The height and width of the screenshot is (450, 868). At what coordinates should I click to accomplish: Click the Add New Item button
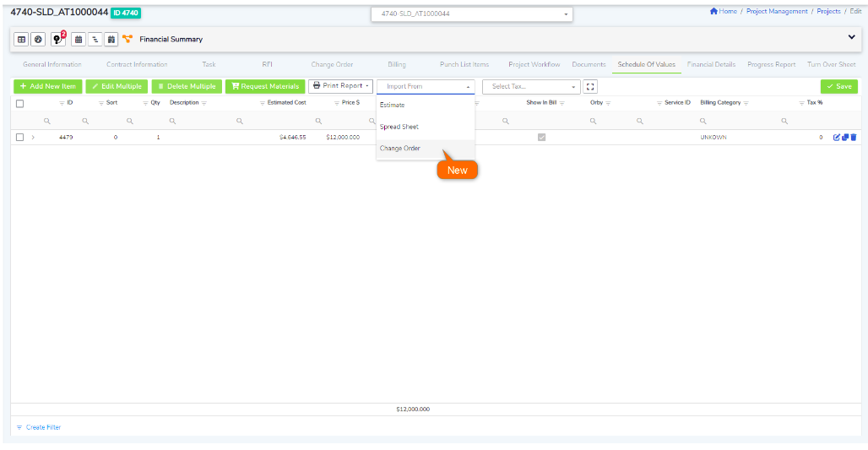tap(48, 86)
